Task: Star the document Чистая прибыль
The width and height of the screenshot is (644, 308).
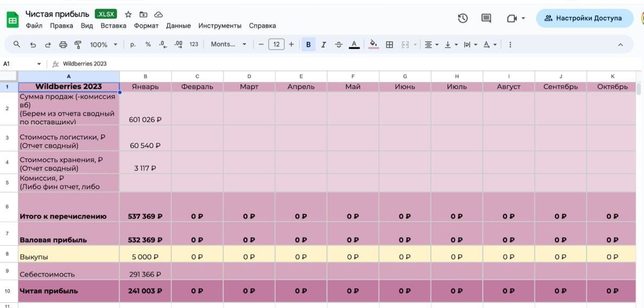Action: coord(128,15)
